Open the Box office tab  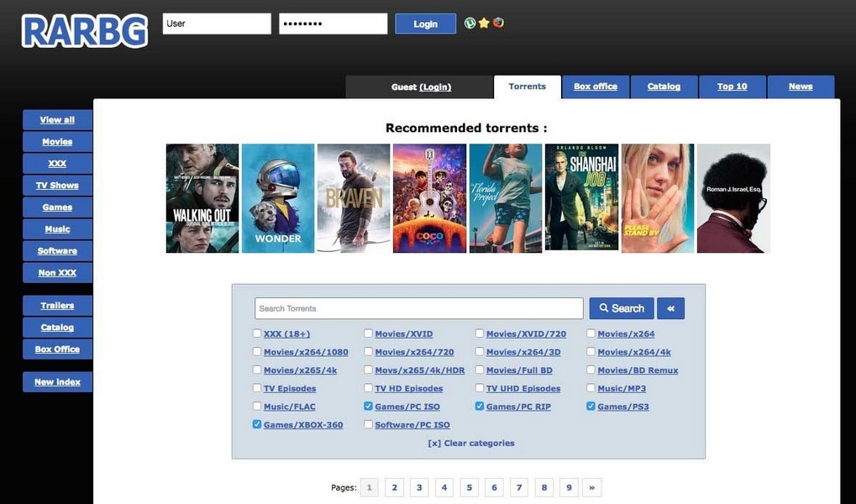click(x=596, y=87)
